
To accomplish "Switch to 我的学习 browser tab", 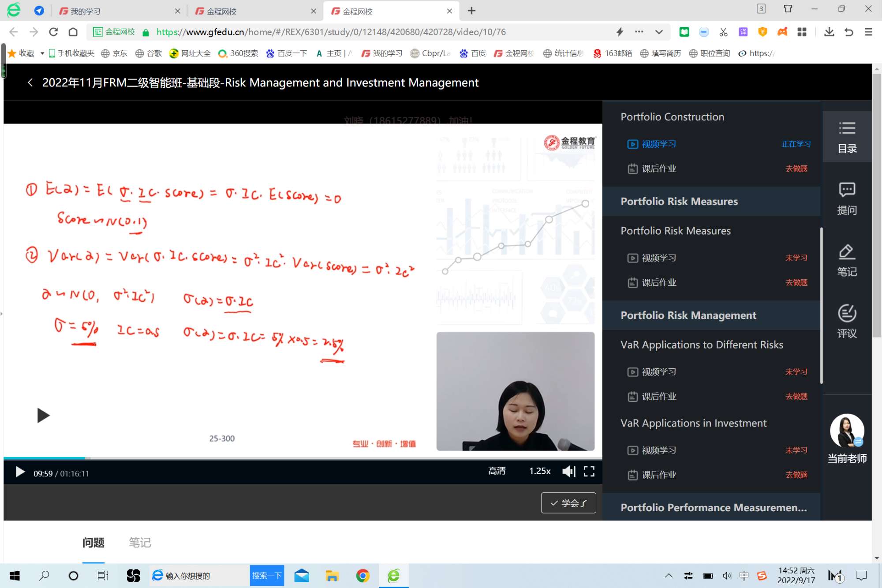I will 86,11.
